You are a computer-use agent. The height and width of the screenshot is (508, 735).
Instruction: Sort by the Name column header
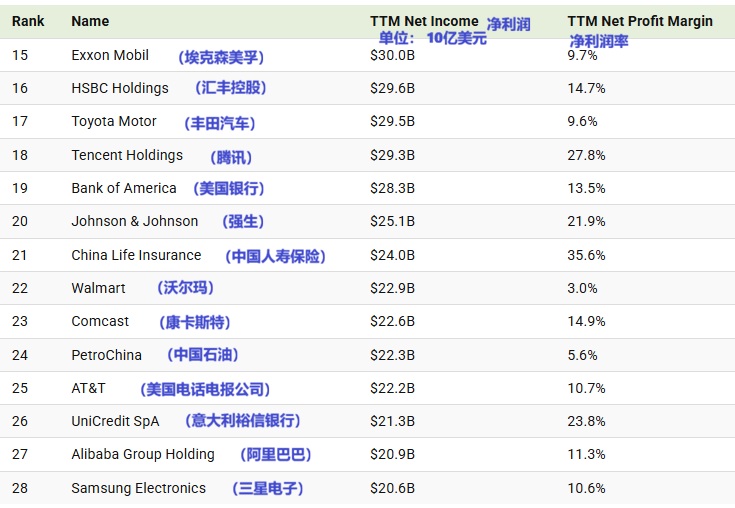(x=90, y=21)
